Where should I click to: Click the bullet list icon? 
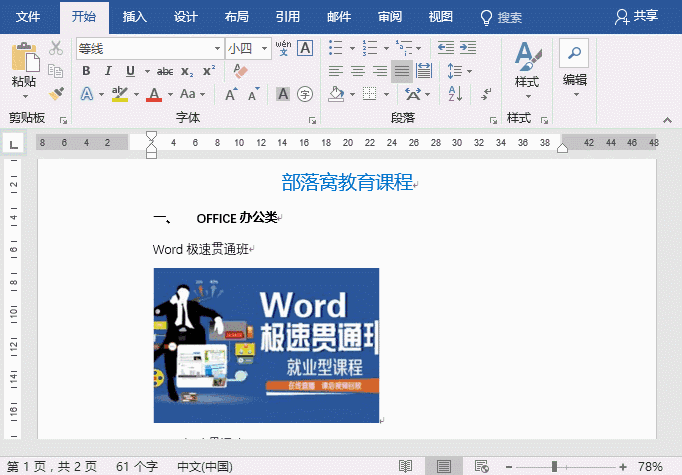coord(335,47)
